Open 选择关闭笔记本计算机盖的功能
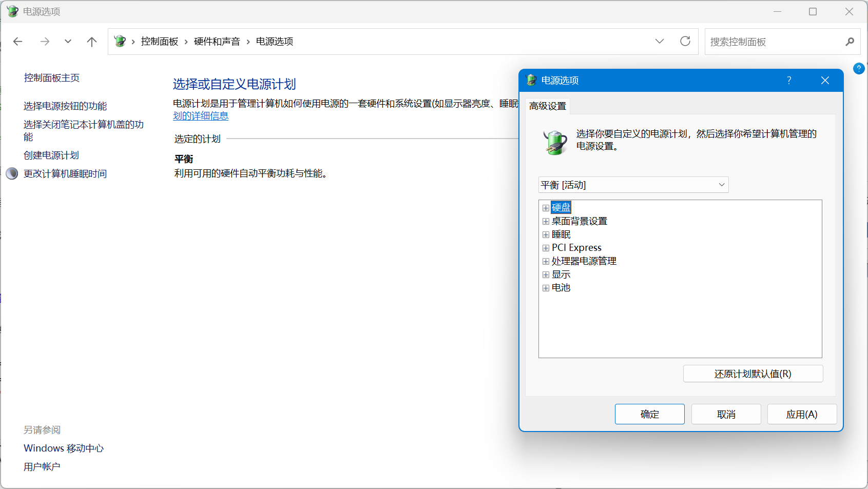 tap(84, 131)
